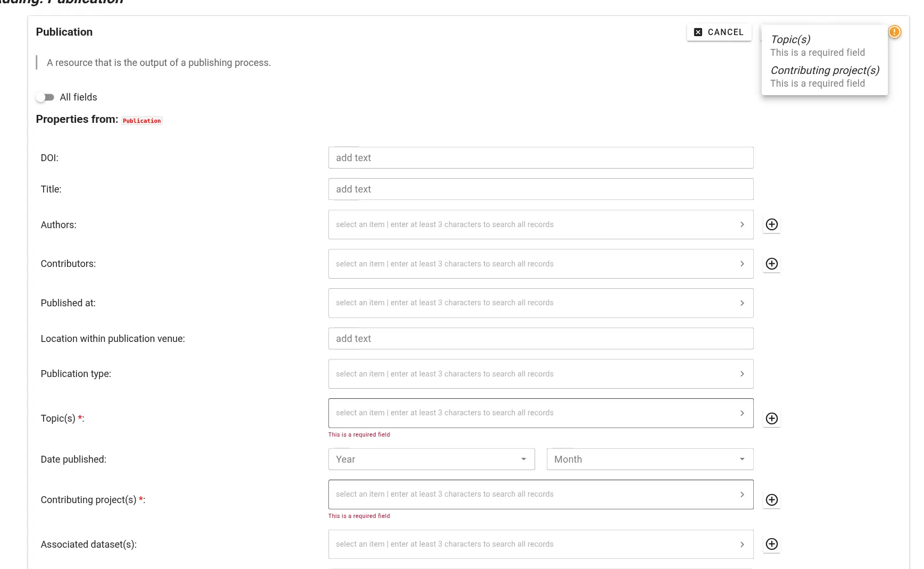
Task: Click the Contributing project(s) error message
Action: coord(359,516)
